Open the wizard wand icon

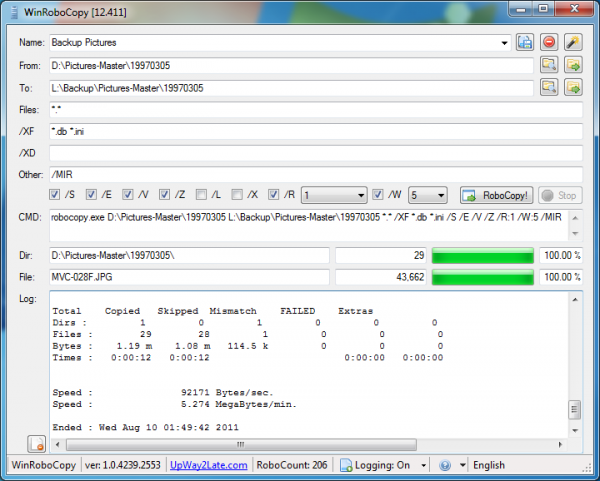573,42
